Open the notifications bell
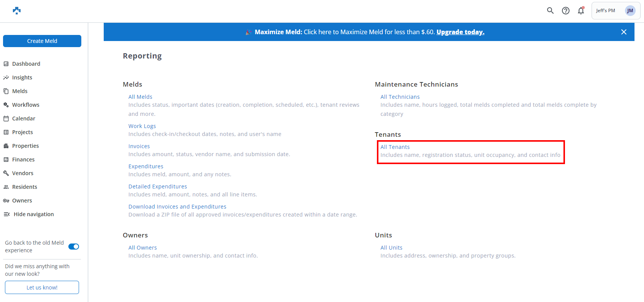The height and width of the screenshot is (302, 644). pos(581,11)
